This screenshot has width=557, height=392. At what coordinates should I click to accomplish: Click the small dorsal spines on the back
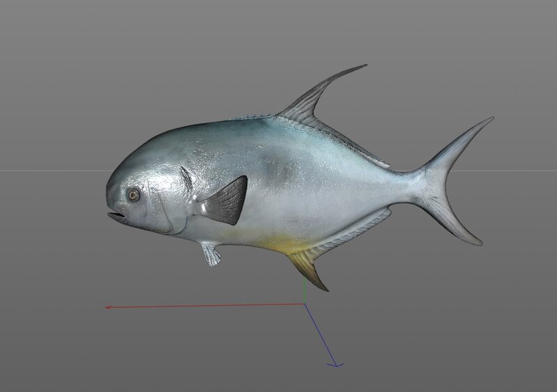coord(254,116)
